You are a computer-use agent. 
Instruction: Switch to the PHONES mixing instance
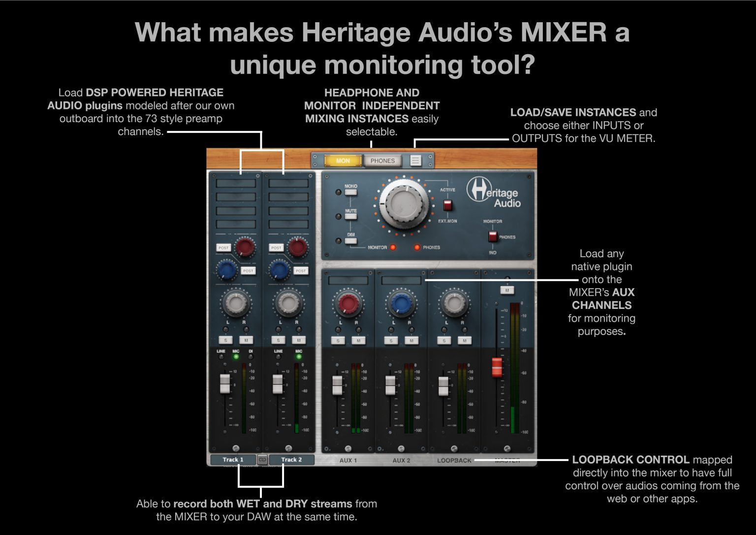(382, 161)
